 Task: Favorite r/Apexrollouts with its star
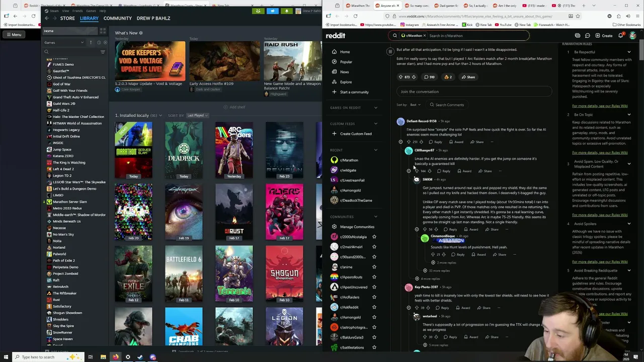pos(374,277)
